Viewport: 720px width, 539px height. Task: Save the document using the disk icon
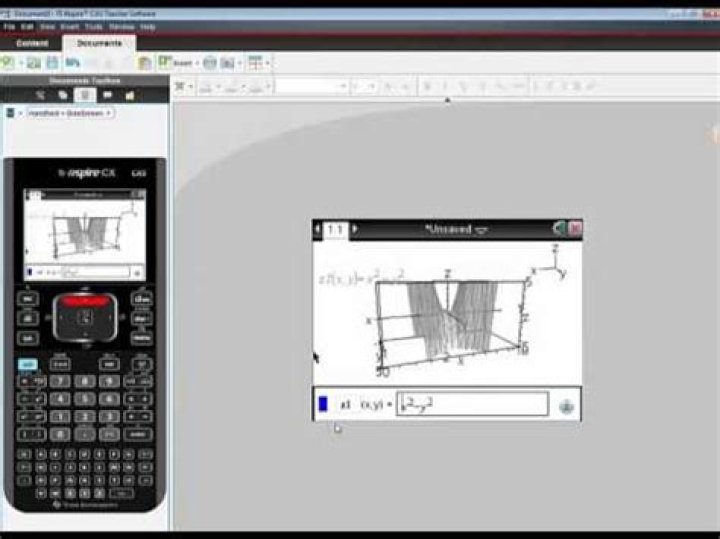pyautogui.click(x=53, y=62)
